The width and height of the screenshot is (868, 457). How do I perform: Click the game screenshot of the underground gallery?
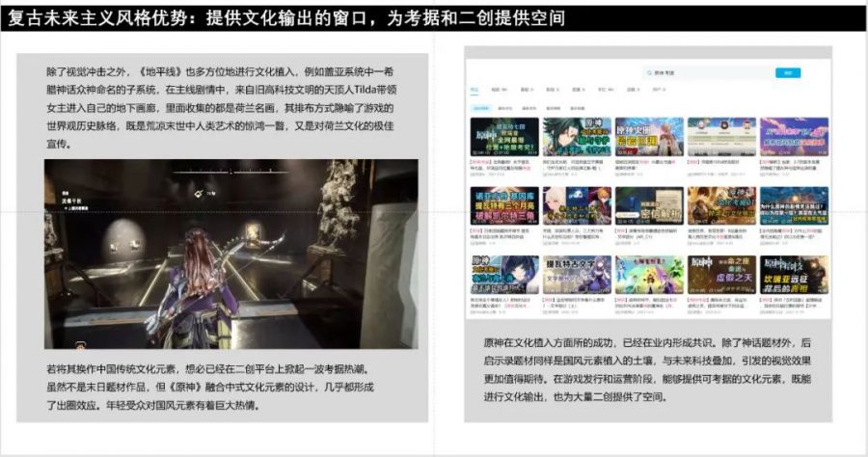click(231, 254)
